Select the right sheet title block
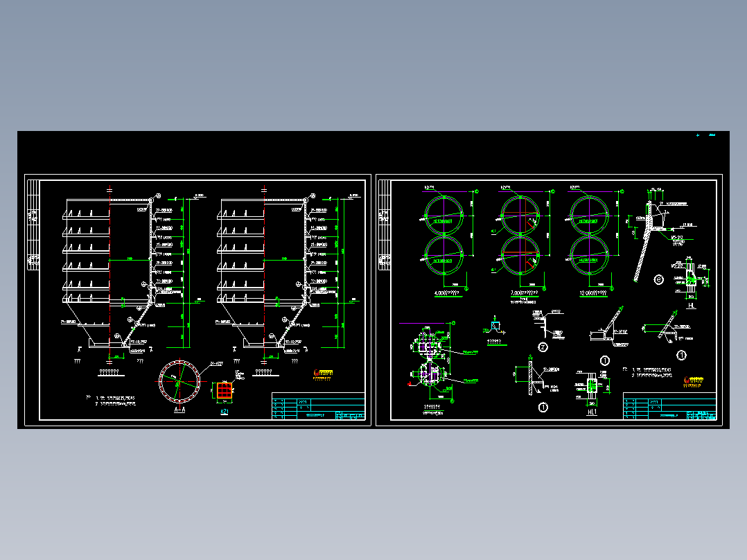Viewport: 747px width, 560px height. pos(669,406)
